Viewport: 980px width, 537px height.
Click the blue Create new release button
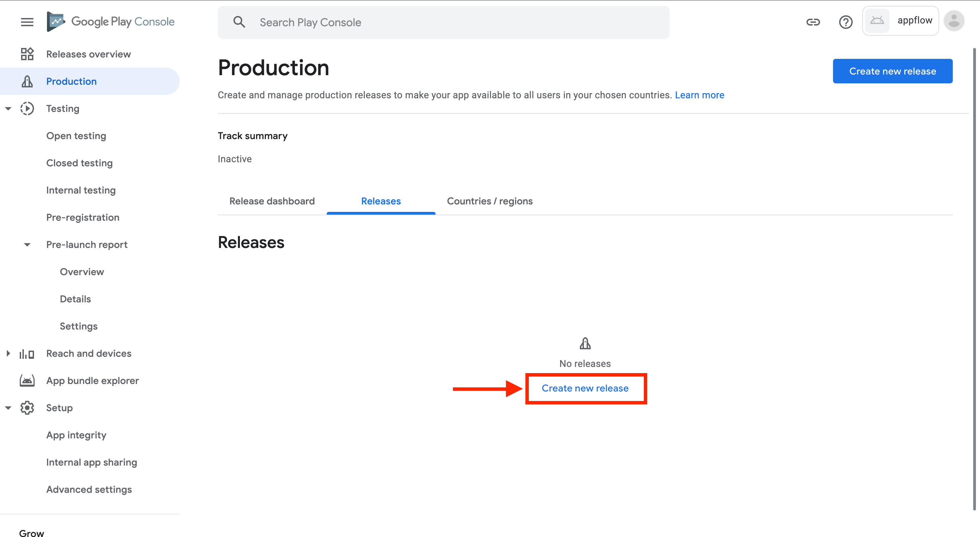893,71
